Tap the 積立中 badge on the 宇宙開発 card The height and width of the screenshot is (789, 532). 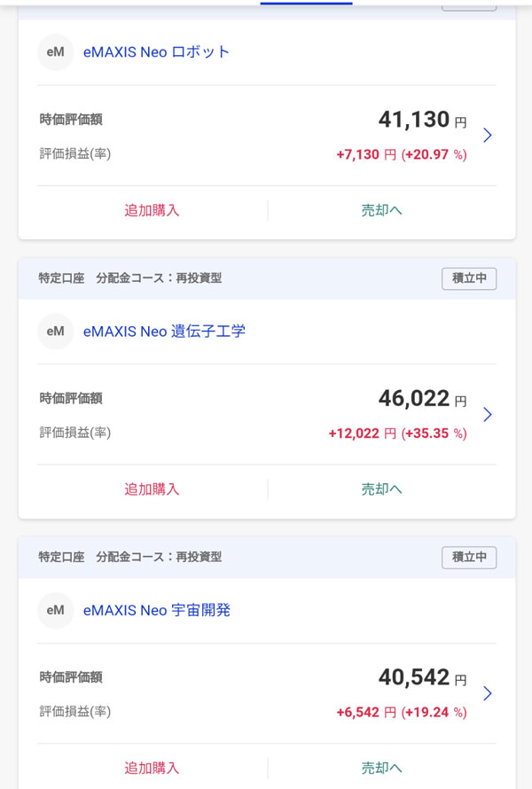[469, 558]
